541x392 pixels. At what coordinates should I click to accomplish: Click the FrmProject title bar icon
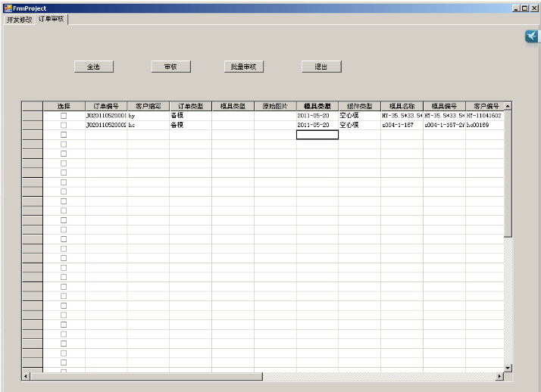coord(8,8)
